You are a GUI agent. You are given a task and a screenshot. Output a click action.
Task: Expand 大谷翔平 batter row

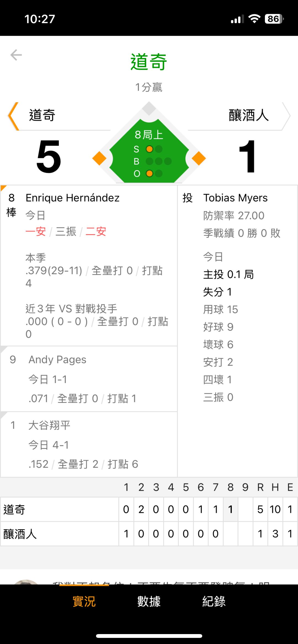[x=89, y=444]
